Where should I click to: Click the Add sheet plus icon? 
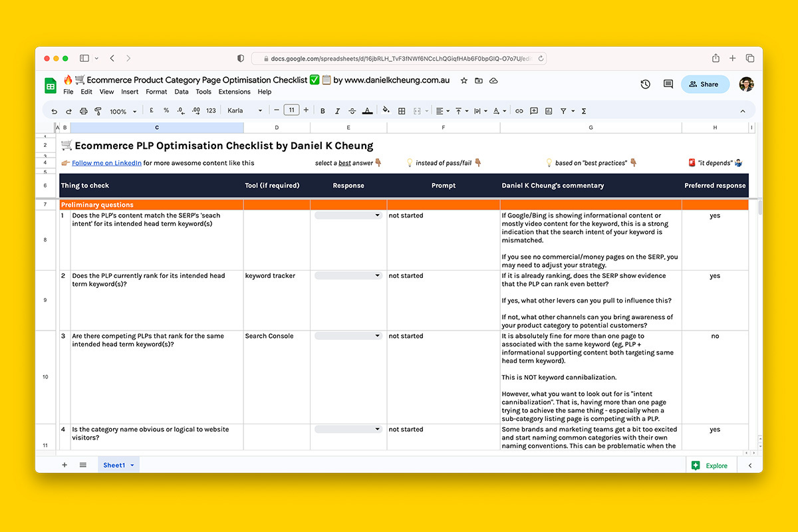tap(65, 465)
